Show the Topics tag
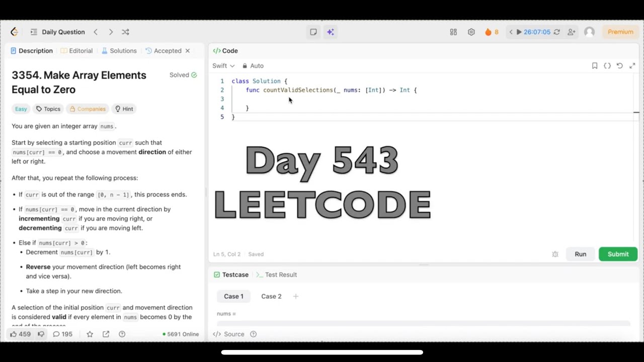Image resolution: width=644 pixels, height=362 pixels. 48,109
